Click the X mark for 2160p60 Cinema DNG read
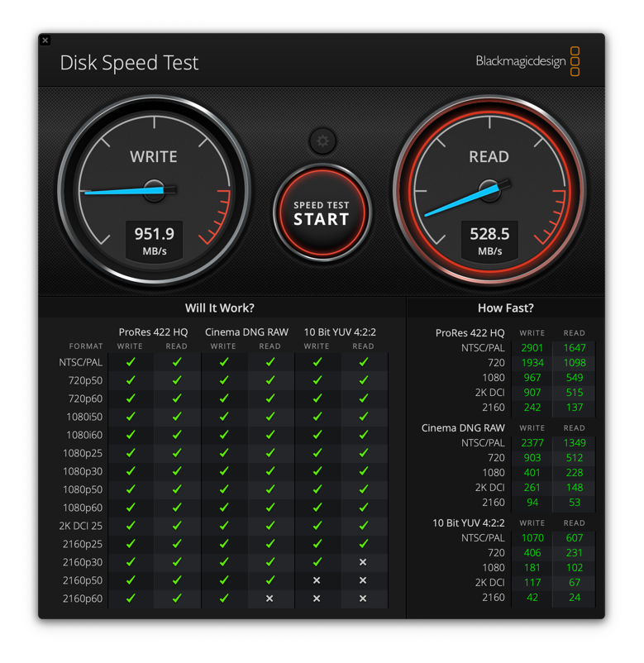644x663 pixels. click(270, 599)
